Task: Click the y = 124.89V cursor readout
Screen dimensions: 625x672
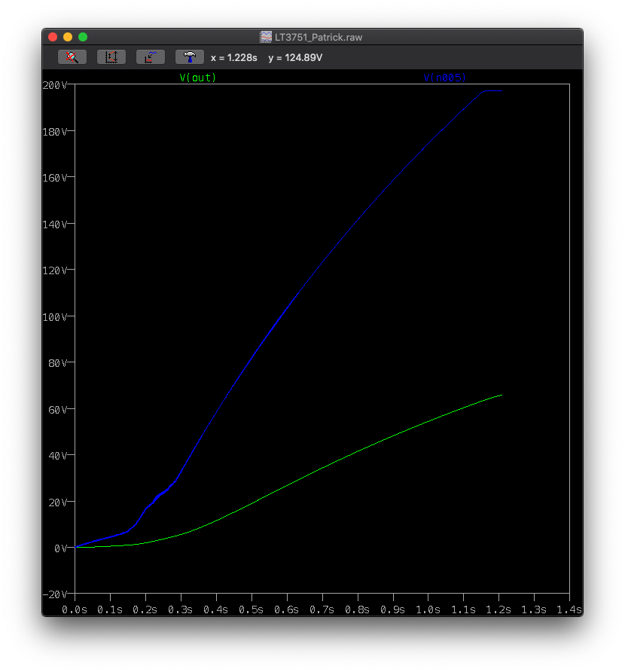Action: point(295,57)
